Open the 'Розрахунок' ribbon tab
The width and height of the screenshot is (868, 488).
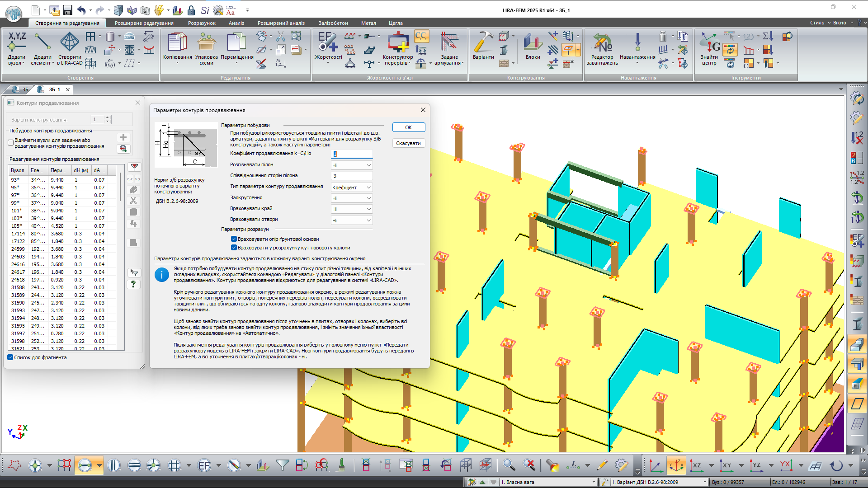[x=202, y=23]
